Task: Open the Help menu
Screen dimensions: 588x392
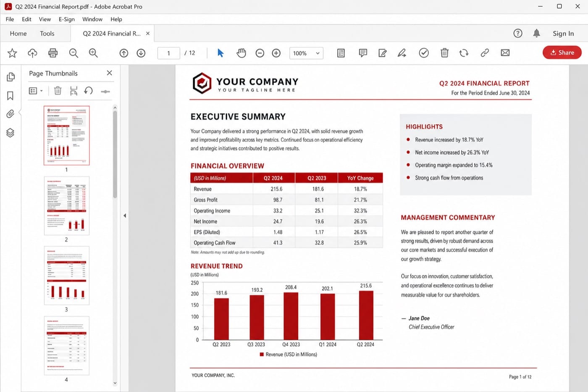Action: pyautogui.click(x=116, y=19)
